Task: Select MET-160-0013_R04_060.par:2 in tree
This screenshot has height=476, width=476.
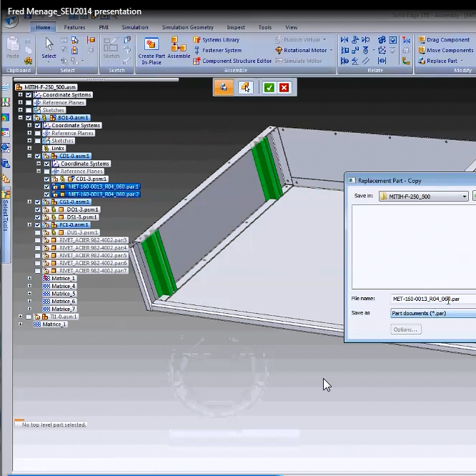Action: [103, 194]
